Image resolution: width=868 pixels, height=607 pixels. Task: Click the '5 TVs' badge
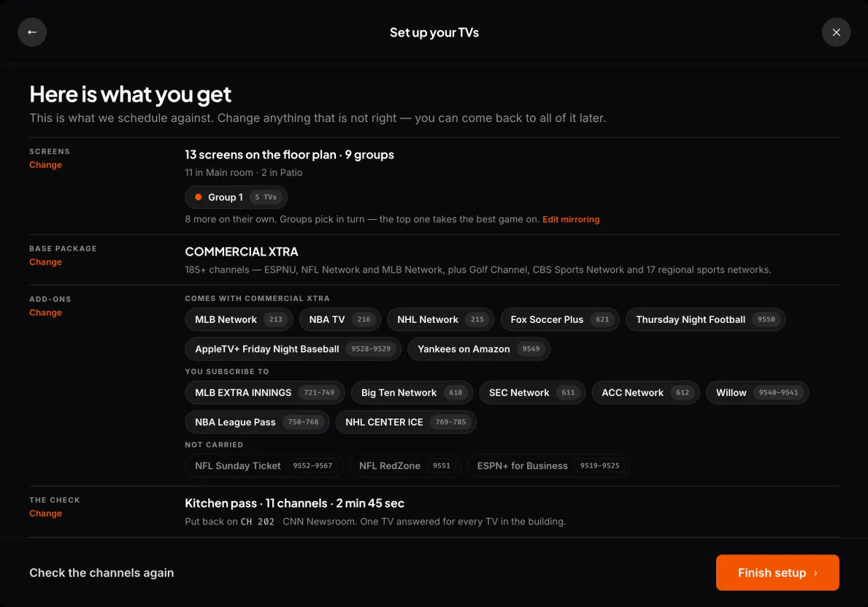click(x=266, y=197)
